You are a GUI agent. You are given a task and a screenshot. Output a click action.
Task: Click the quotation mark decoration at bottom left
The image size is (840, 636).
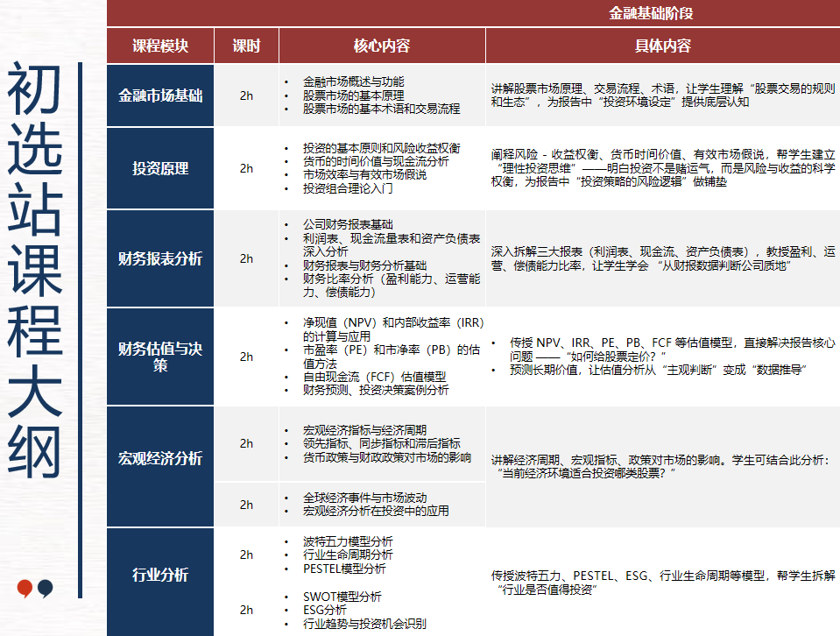click(x=33, y=587)
